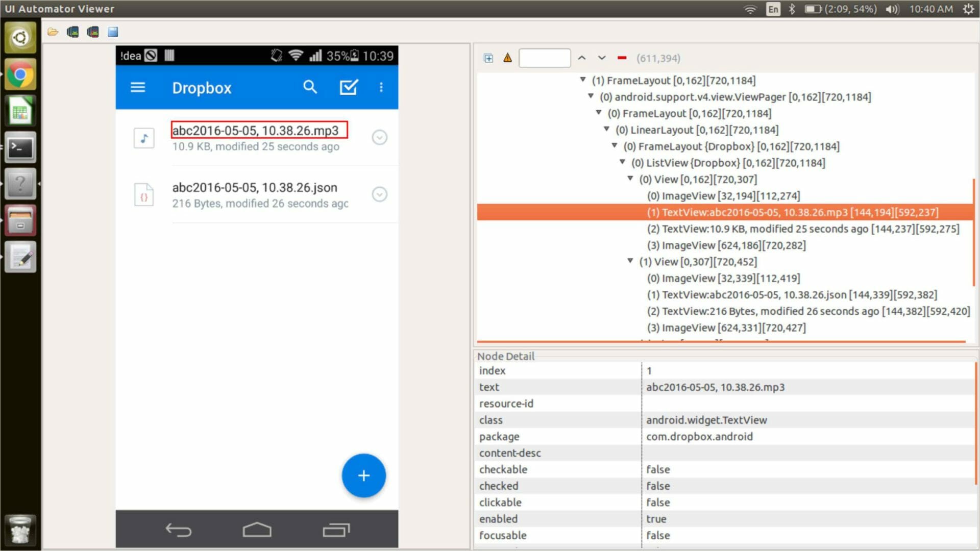Toggle the NAF nodes warning icon
The height and width of the screenshot is (551, 980).
pyautogui.click(x=507, y=58)
